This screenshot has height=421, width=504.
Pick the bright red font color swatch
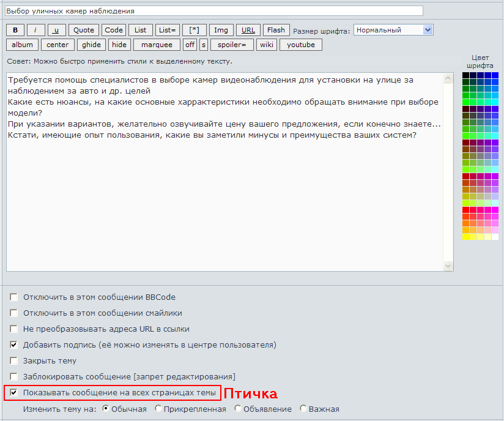point(466,210)
